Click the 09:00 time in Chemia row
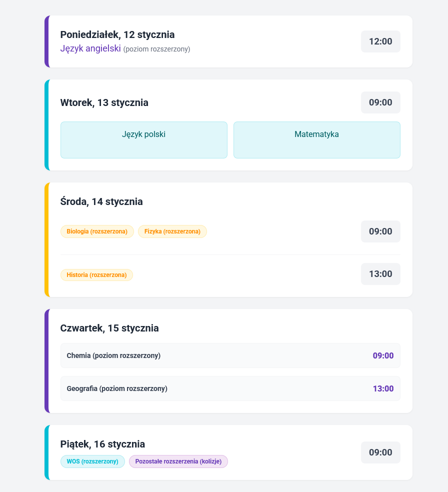448x492 pixels. pyautogui.click(x=383, y=355)
